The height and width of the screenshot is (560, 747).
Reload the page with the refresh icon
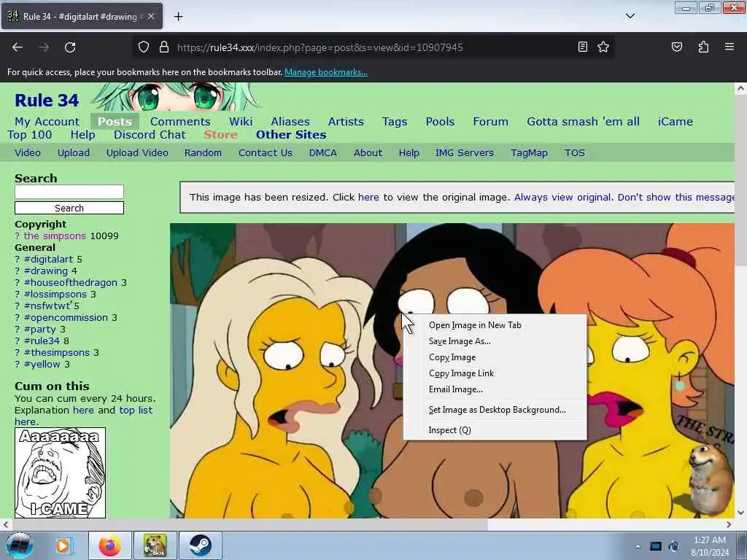pyautogui.click(x=70, y=47)
